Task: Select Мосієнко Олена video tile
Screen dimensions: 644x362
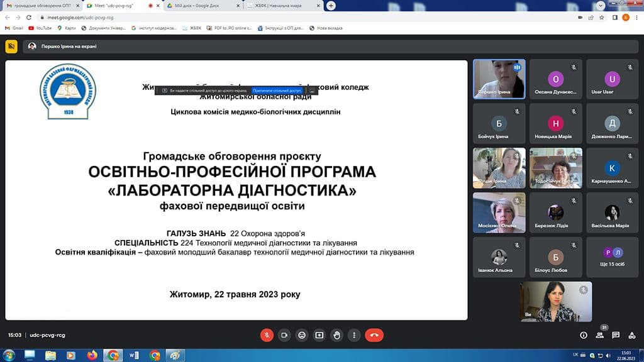Action: 499,212
